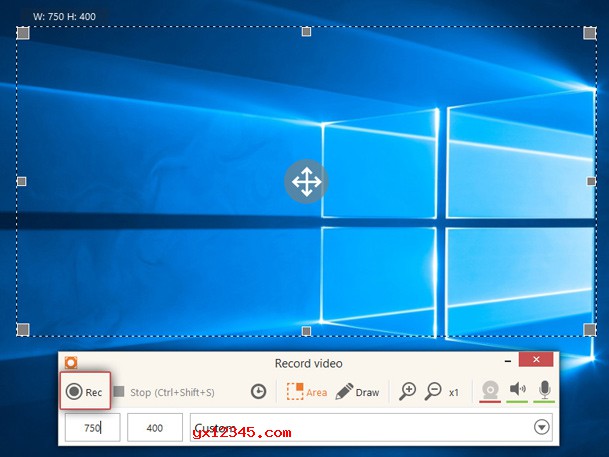Image resolution: width=609 pixels, height=457 pixels.
Task: Open the timer clock icon
Action: 259,391
